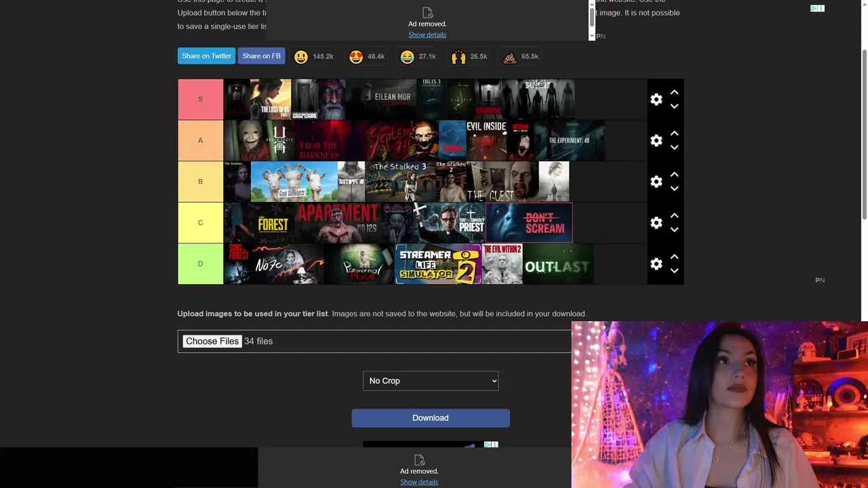Open settings gear for S tier row
Image resolution: width=868 pixels, height=488 pixels.
click(656, 100)
